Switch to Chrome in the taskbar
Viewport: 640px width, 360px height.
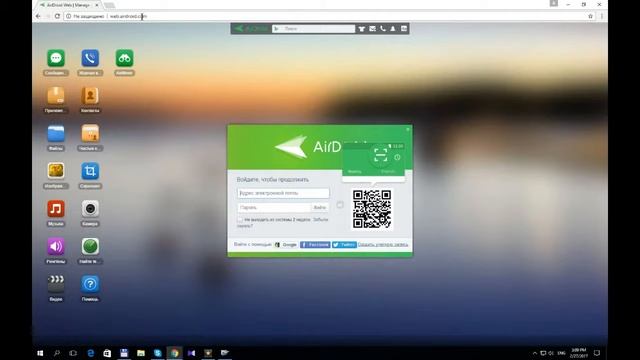(175, 353)
